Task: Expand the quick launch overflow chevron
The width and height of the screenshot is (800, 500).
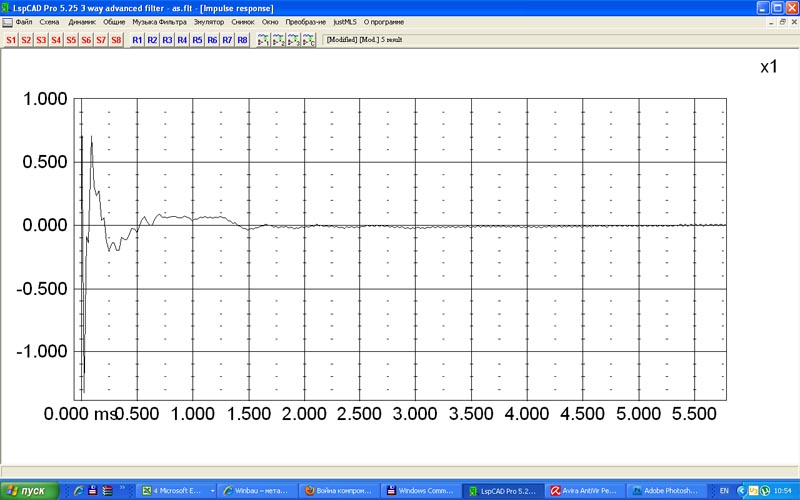Action: 122,489
